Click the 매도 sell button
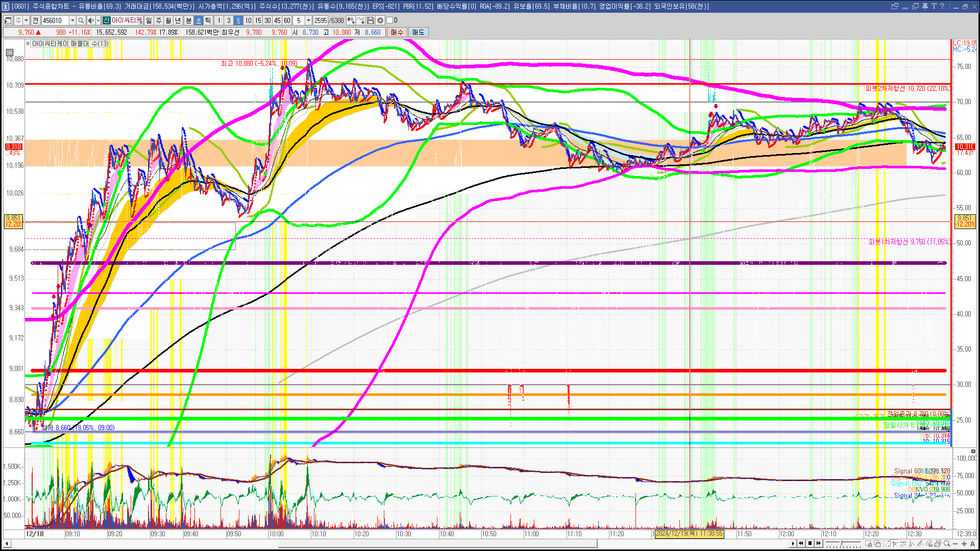Image resolution: width=980 pixels, height=551 pixels. (x=419, y=32)
